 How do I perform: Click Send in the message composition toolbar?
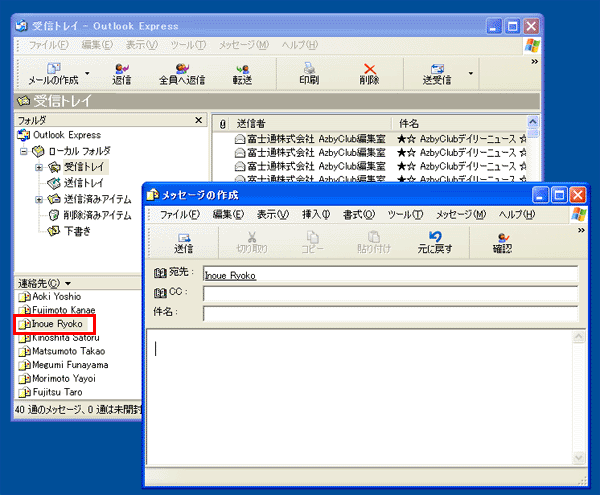click(x=183, y=243)
